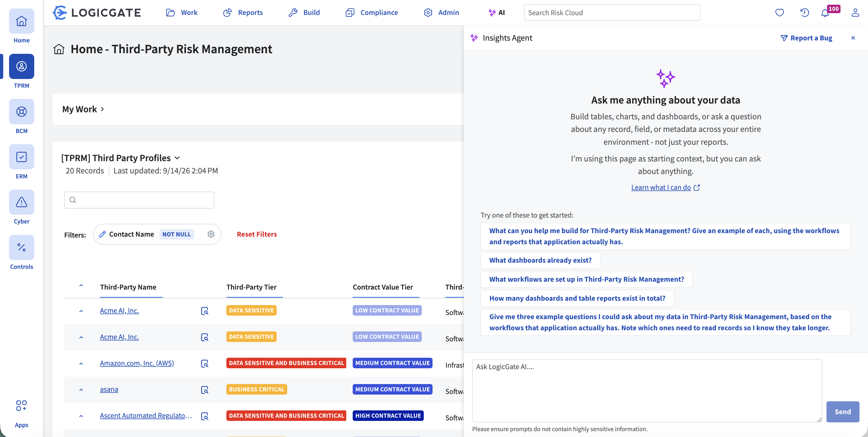
Task: Click Reset Filters
Action: pos(257,234)
